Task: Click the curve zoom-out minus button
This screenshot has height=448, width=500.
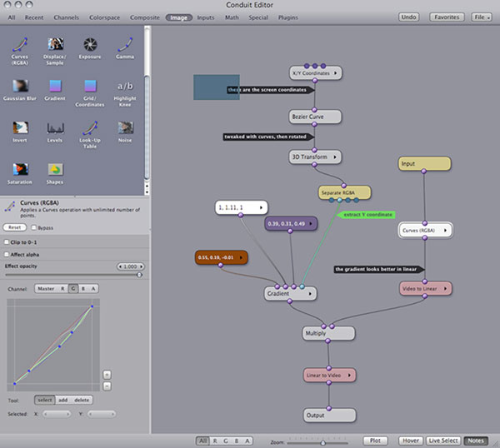Action: pyautogui.click(x=107, y=386)
